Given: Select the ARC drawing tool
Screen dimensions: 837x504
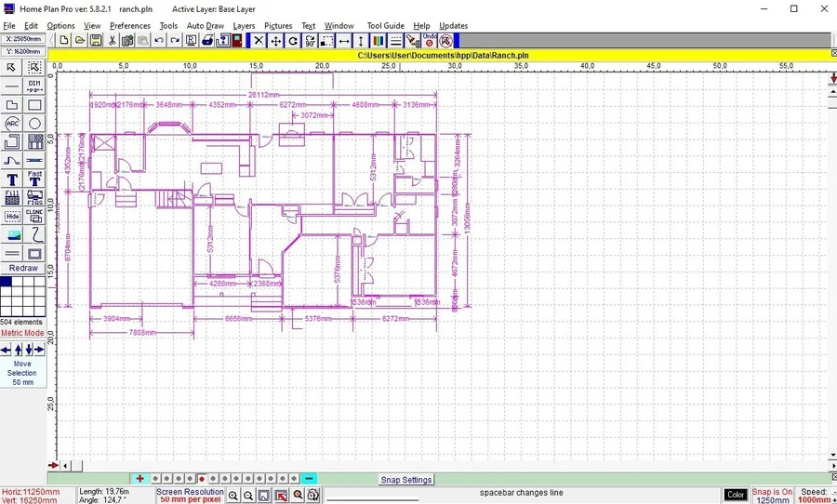Looking at the screenshot, I should coord(12,123).
